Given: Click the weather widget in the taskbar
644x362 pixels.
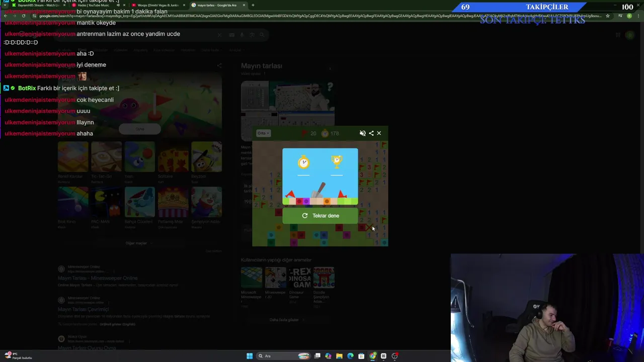Looking at the screenshot, I should tap(18, 355).
